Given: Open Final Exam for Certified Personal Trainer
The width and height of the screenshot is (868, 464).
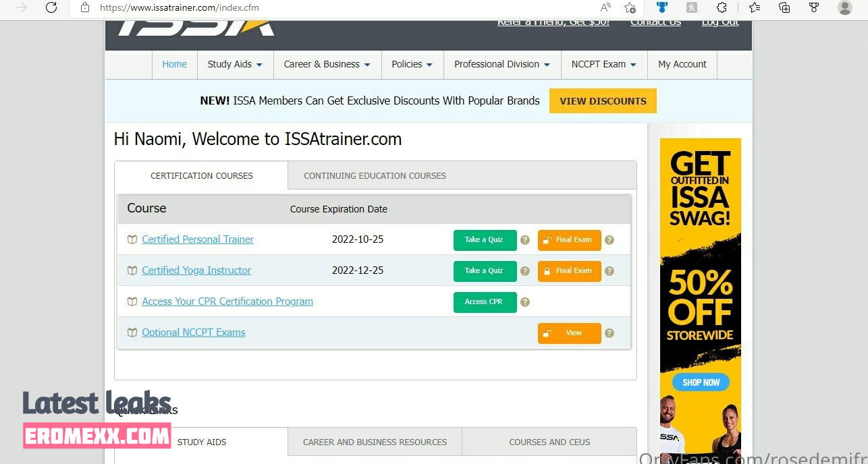Looking at the screenshot, I should 569,240.
